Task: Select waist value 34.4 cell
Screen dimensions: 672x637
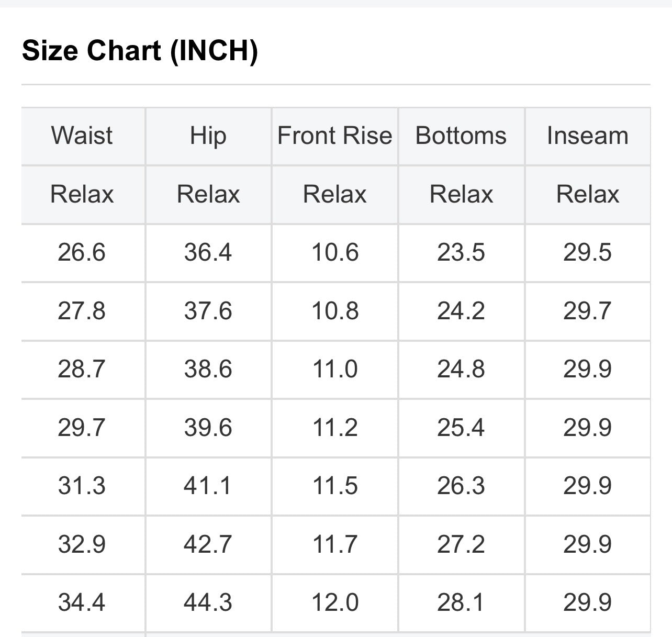Action: [x=82, y=602]
